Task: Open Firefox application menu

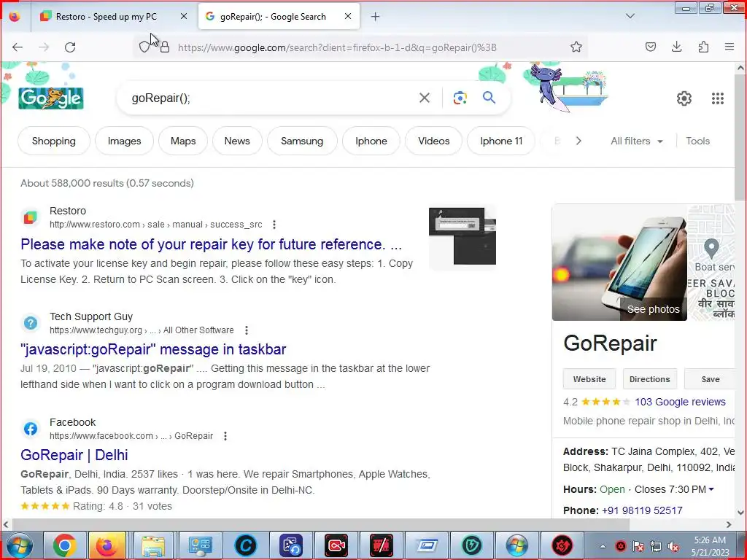Action: pyautogui.click(x=729, y=47)
